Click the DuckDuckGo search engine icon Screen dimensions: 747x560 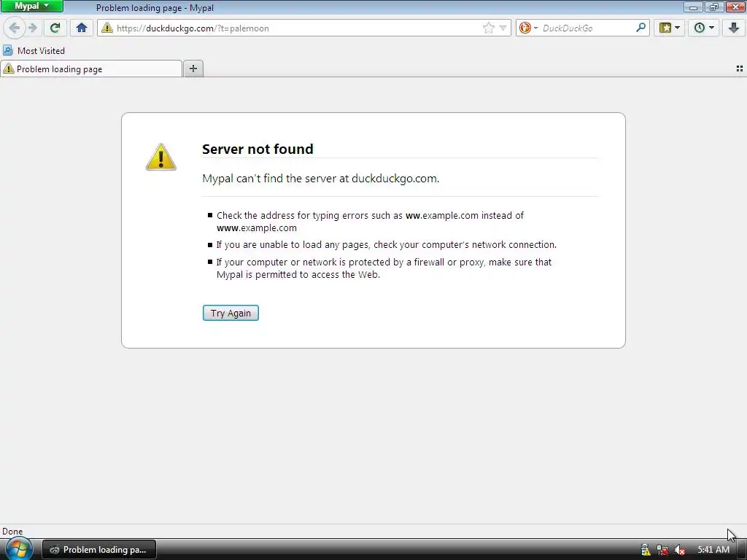coord(525,28)
